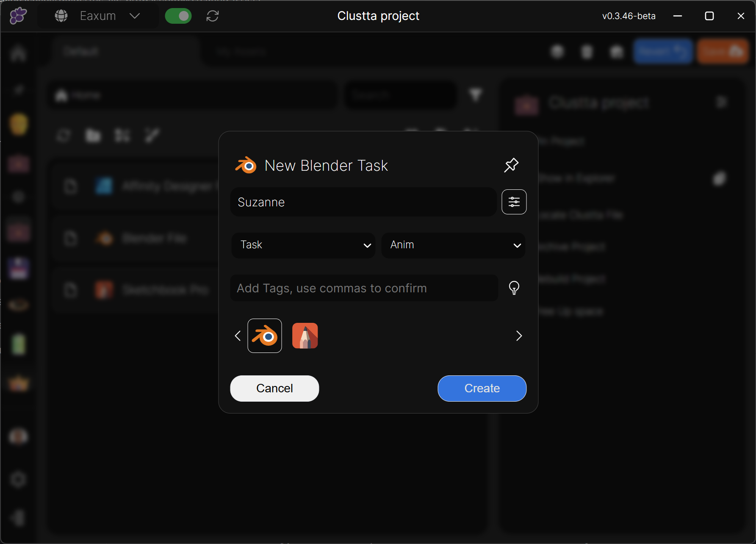756x544 pixels.
Task: Click the globe icon beside Eaxum
Action: click(61, 16)
